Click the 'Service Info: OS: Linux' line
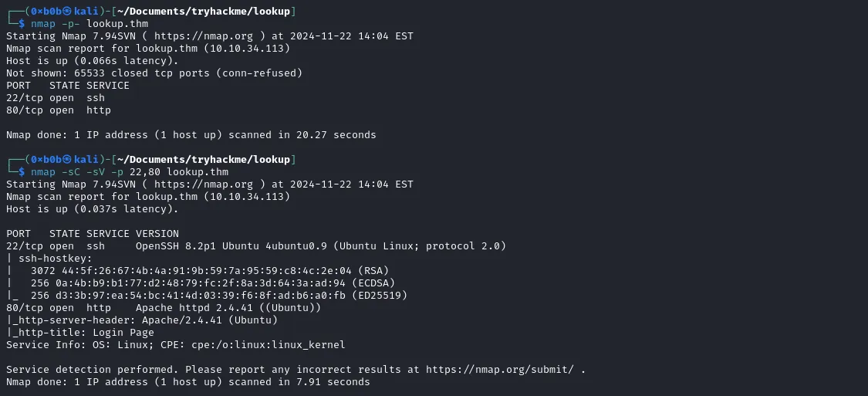Viewport: 868px width, 396px height. (x=175, y=344)
